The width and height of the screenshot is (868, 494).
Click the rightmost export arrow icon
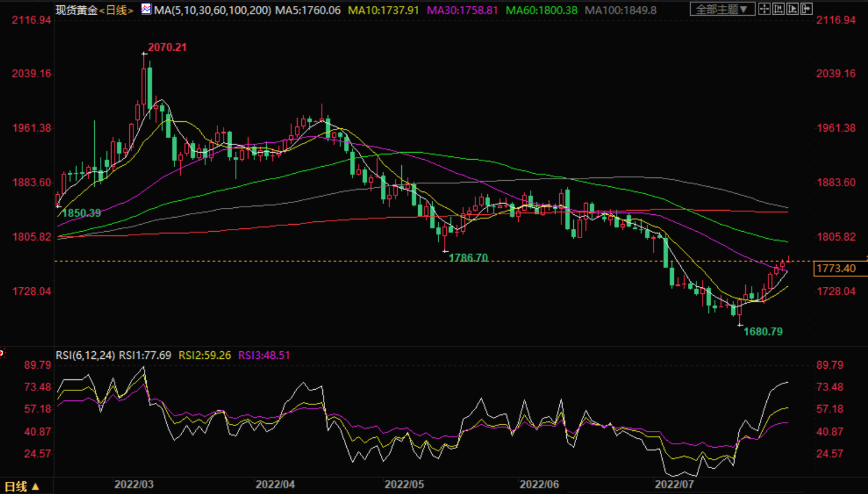(x=807, y=9)
